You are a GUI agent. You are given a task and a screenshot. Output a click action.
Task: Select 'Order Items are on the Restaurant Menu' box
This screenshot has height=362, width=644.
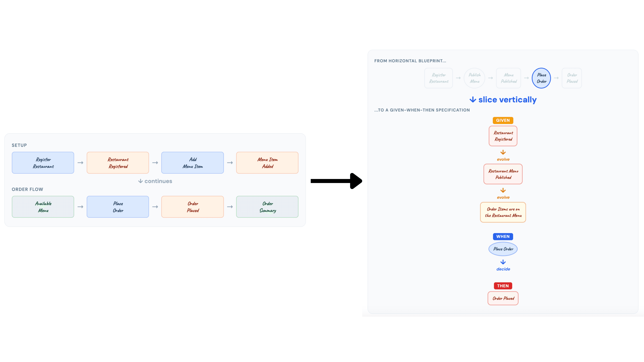tap(503, 212)
